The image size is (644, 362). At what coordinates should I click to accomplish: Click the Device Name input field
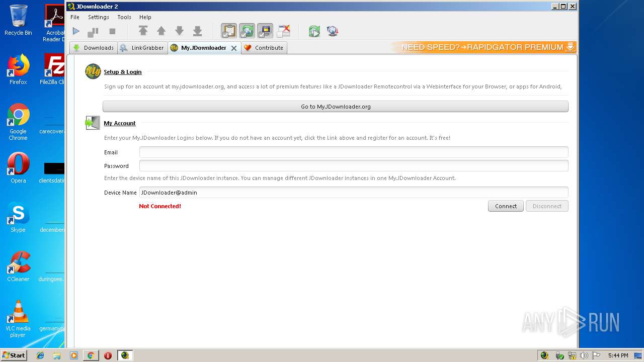tap(354, 193)
